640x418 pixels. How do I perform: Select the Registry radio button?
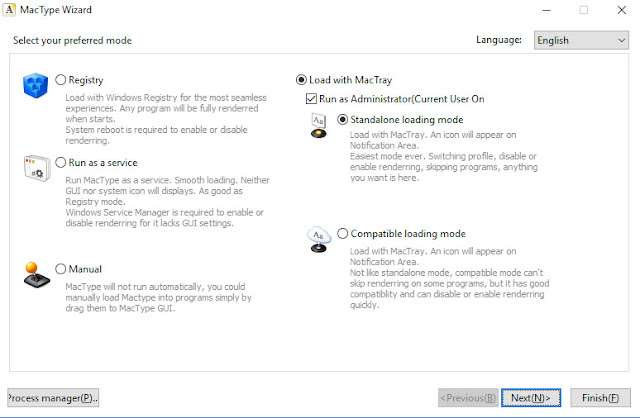pyautogui.click(x=60, y=80)
